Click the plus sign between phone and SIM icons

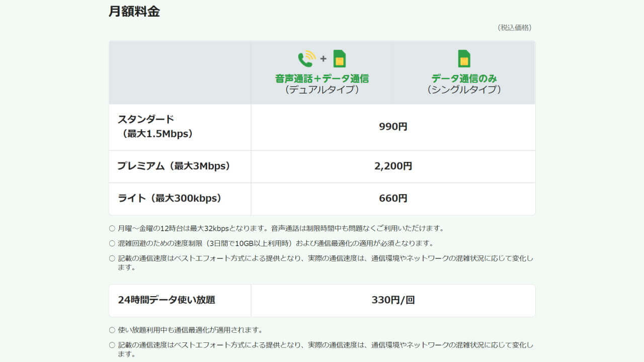323,59
